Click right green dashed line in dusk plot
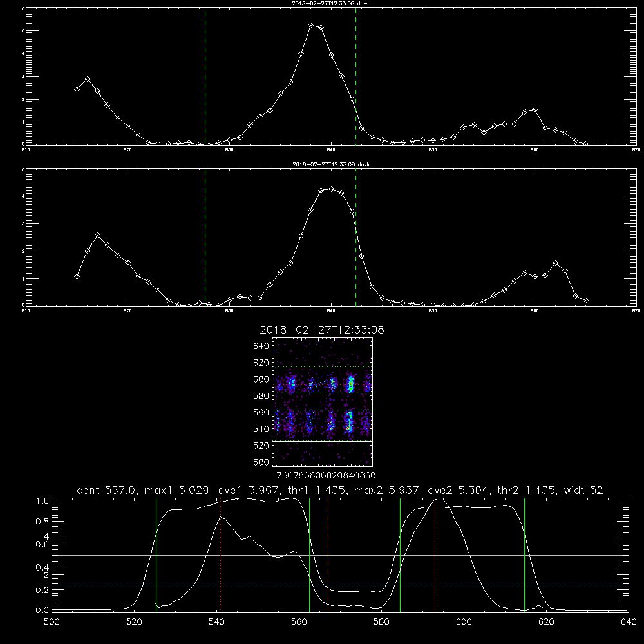The height and width of the screenshot is (644, 644). (x=355, y=238)
